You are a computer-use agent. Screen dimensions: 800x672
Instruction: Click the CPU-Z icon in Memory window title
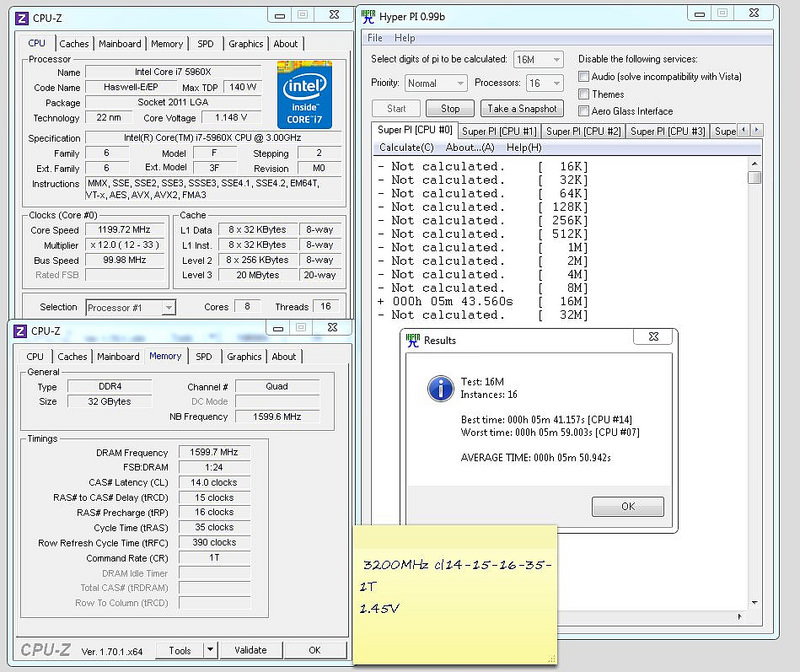(x=20, y=331)
